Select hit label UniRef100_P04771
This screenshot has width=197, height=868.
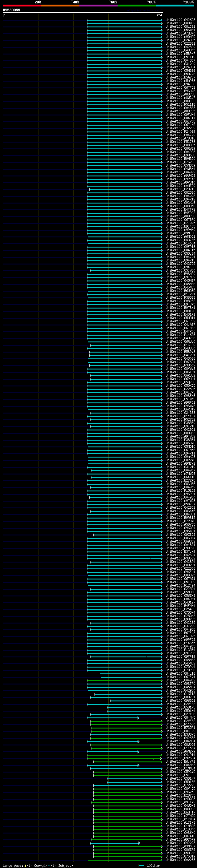coord(180,257)
